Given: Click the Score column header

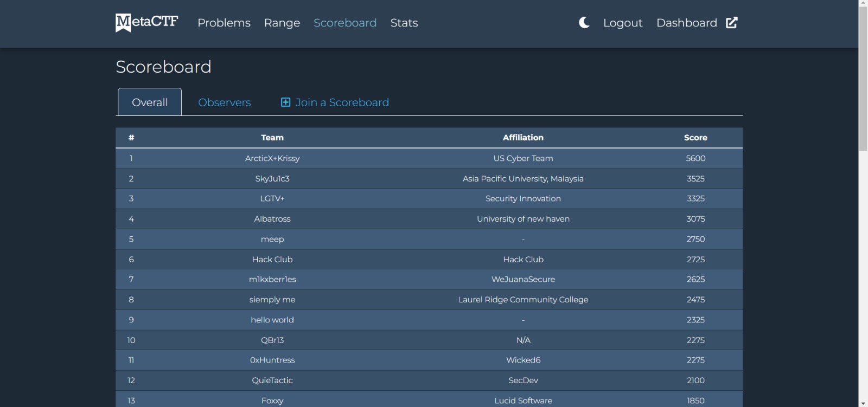Looking at the screenshot, I should click(695, 138).
